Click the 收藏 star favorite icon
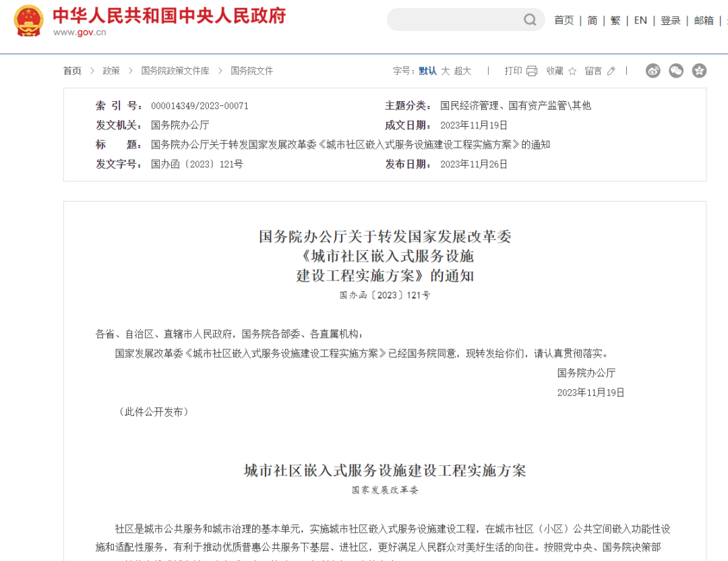 [571, 70]
